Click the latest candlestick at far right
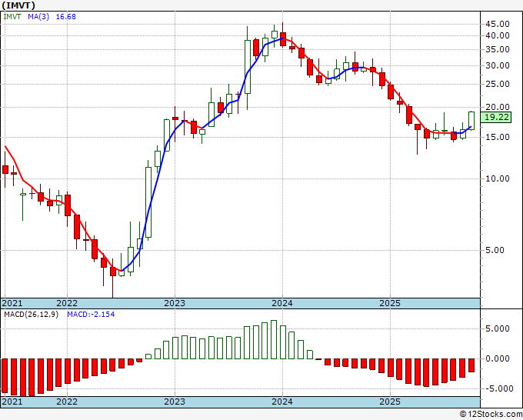 pos(471,119)
